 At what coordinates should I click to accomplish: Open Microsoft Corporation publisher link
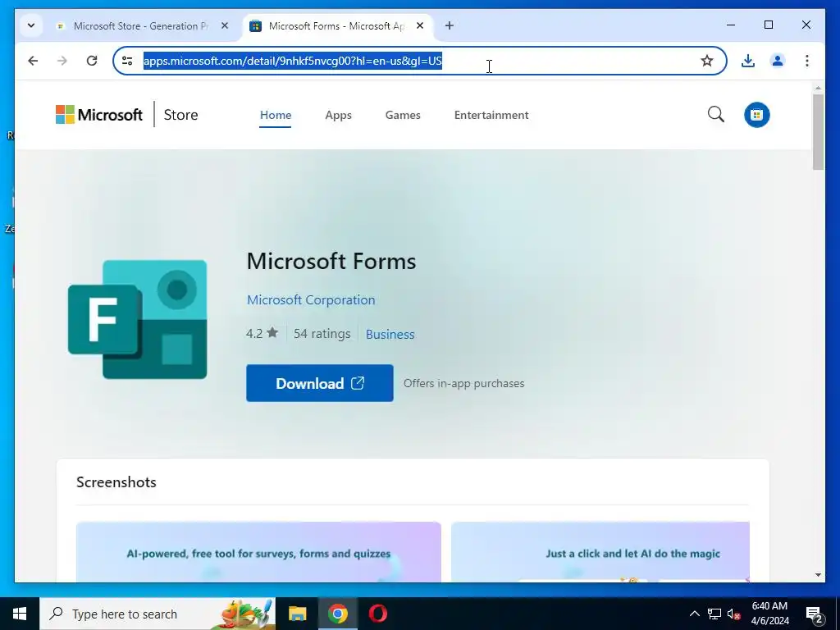click(311, 299)
